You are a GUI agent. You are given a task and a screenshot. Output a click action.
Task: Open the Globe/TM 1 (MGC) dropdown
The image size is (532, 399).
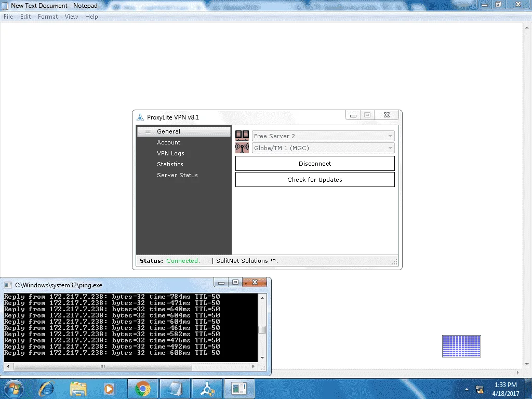pos(323,148)
